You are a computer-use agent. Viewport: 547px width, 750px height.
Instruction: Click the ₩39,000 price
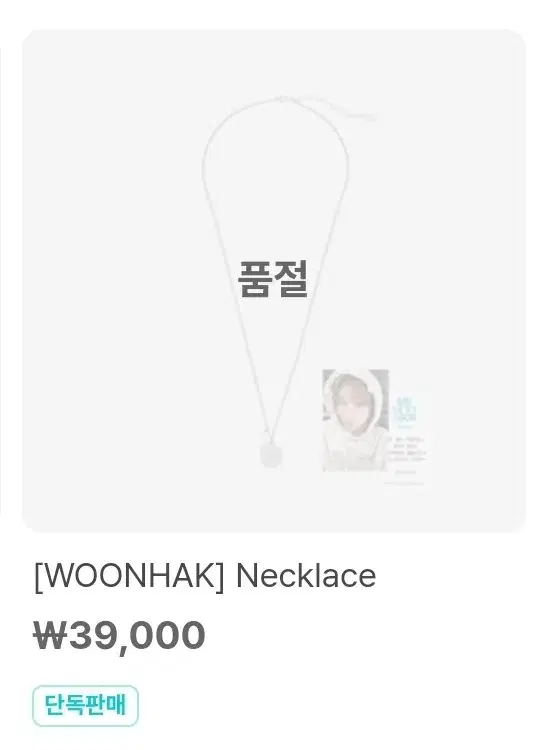120,635
